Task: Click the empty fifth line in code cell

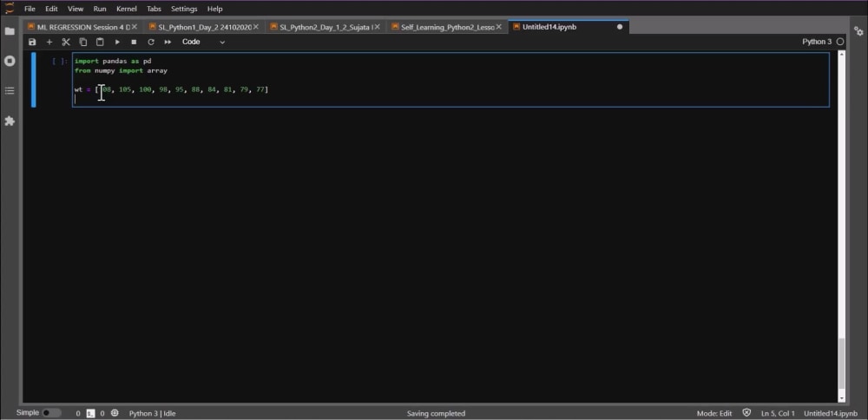Action: [451, 99]
